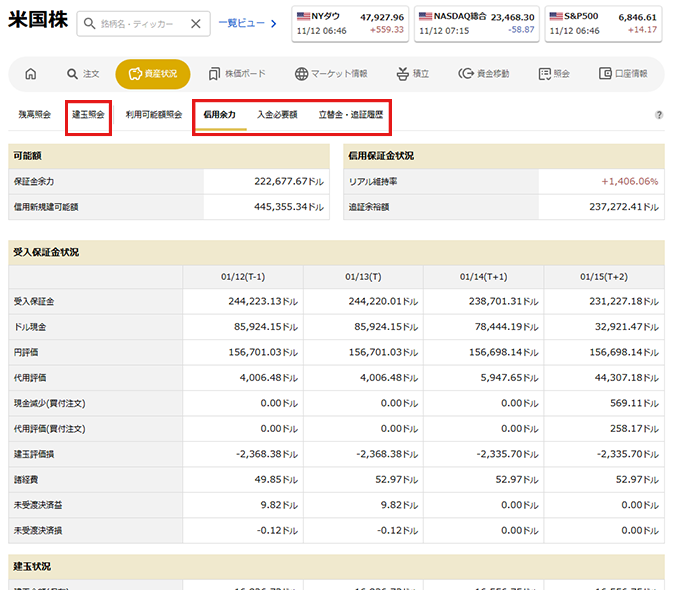Open the 口座情報 account menu
The height and width of the screenshot is (590, 680).
[623, 74]
